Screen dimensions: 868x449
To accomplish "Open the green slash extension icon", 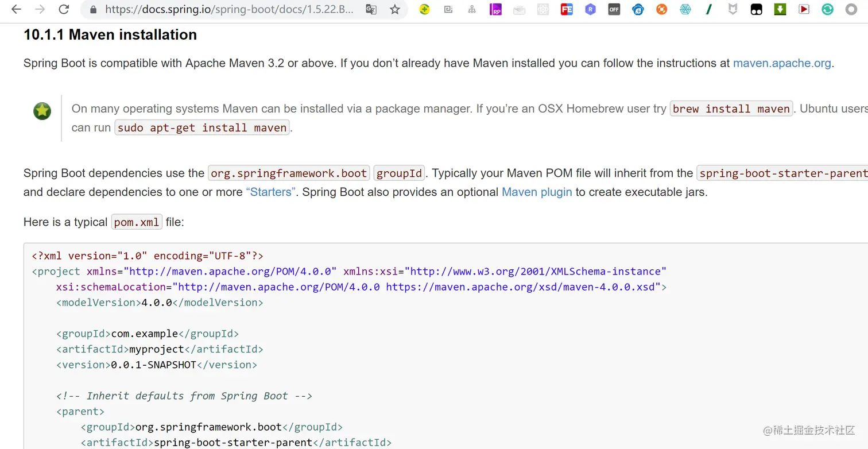I will [x=710, y=9].
